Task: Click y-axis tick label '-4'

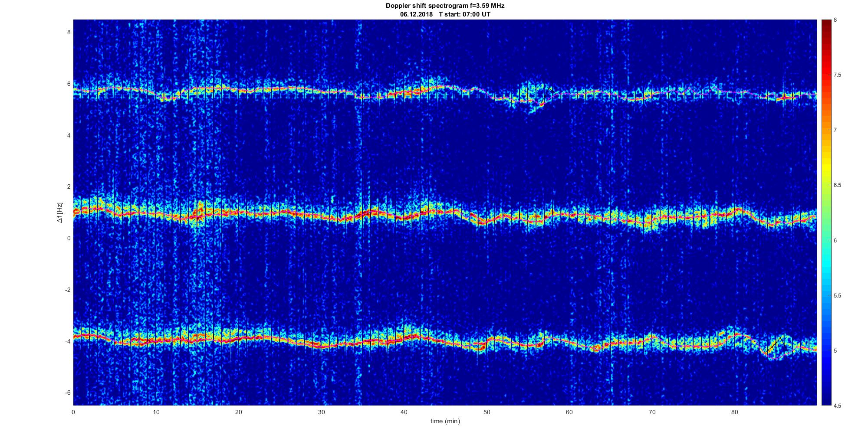Action: 68,341
